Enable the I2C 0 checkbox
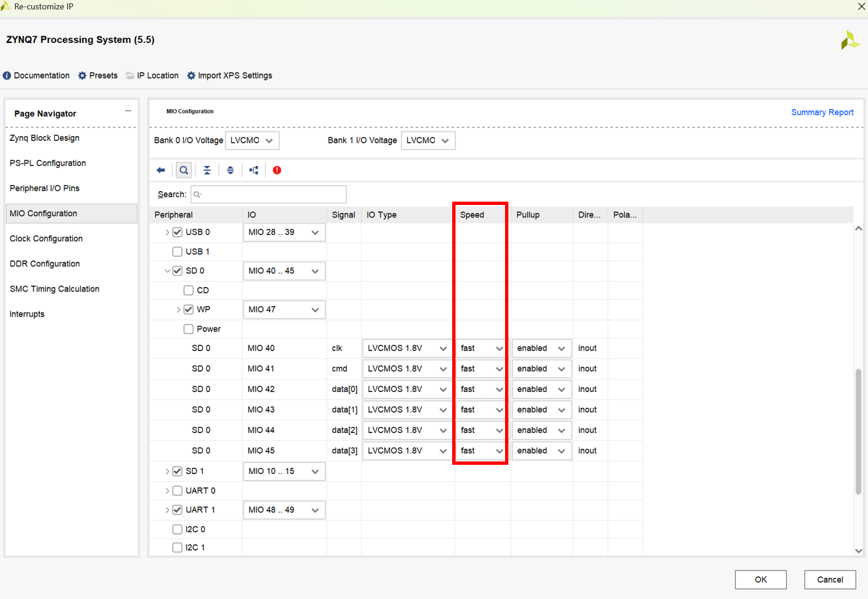The height and width of the screenshot is (599, 868). (177, 529)
